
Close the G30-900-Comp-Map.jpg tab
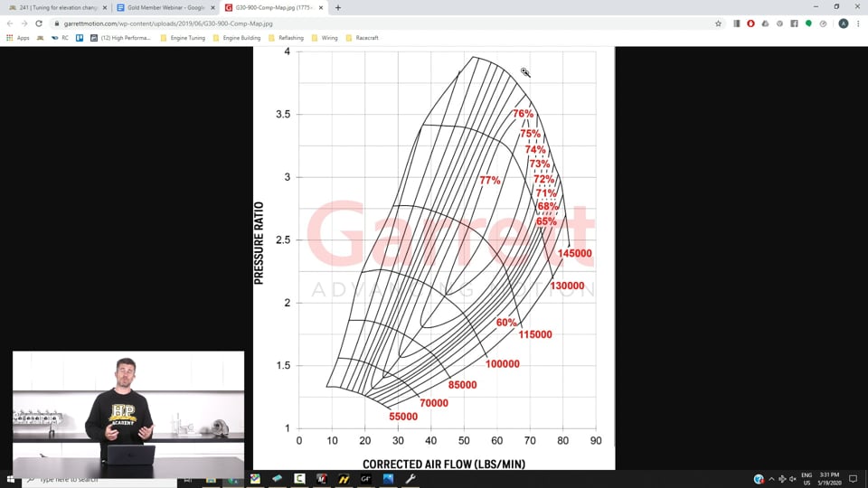(320, 8)
